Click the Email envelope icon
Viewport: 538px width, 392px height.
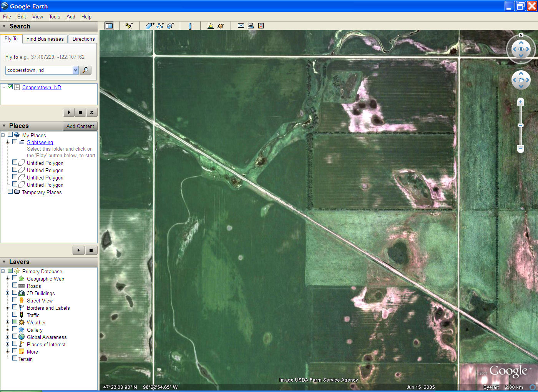(x=241, y=26)
